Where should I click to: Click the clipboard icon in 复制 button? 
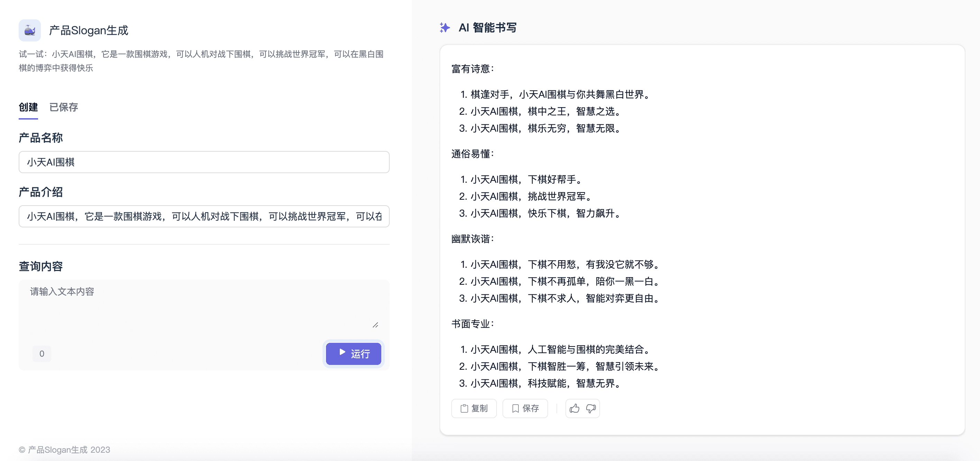pyautogui.click(x=464, y=408)
